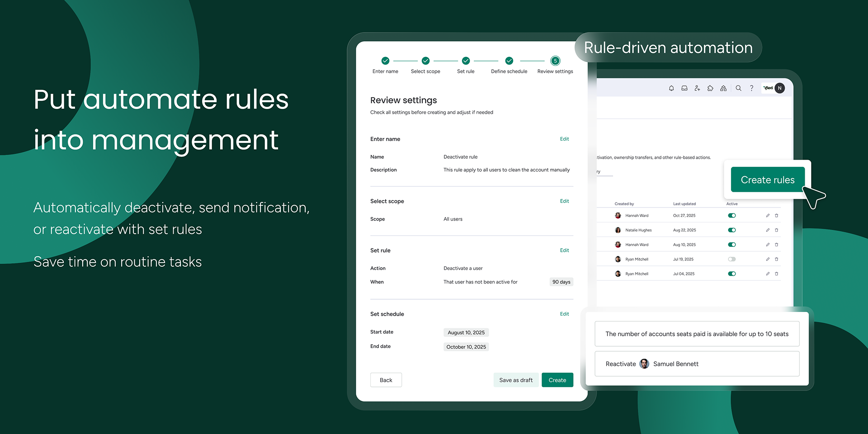Disable the Oct 27, 2025 rule toggle

732,216
